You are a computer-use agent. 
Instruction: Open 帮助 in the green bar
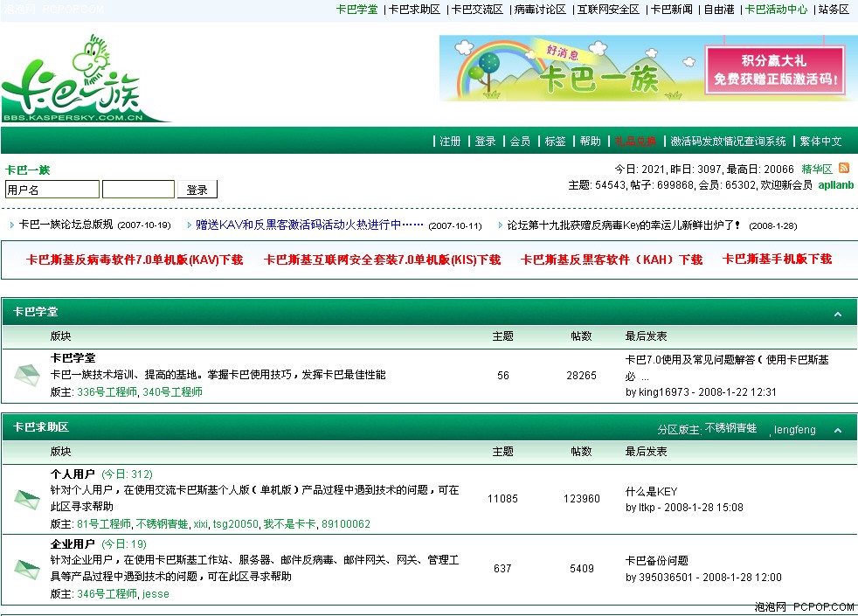[x=590, y=142]
